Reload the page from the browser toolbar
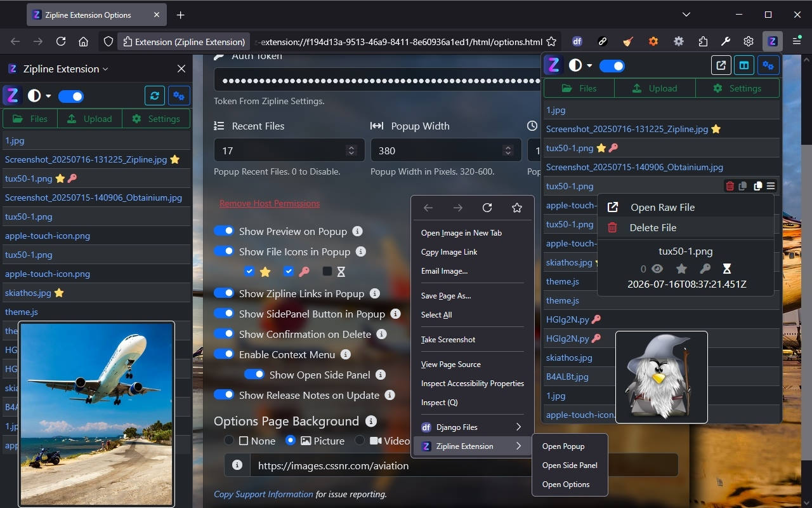Screen dimensions: 812x508 [x=61, y=41]
